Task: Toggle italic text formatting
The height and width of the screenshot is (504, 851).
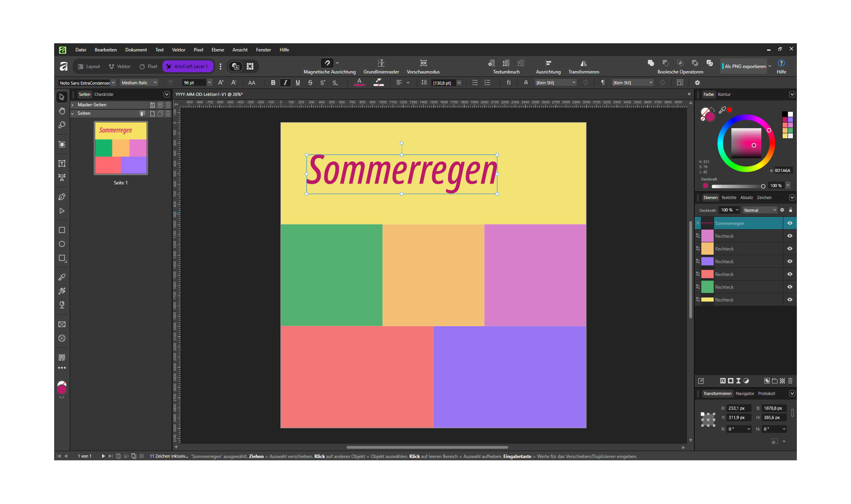Action: (285, 83)
